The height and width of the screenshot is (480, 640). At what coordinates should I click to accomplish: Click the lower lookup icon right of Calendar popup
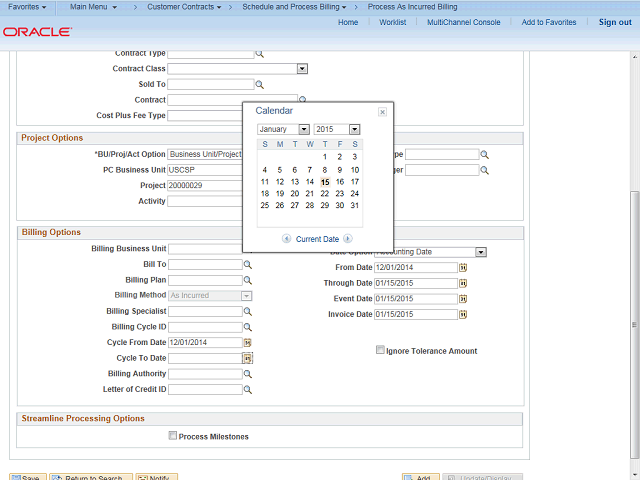[x=484, y=170]
